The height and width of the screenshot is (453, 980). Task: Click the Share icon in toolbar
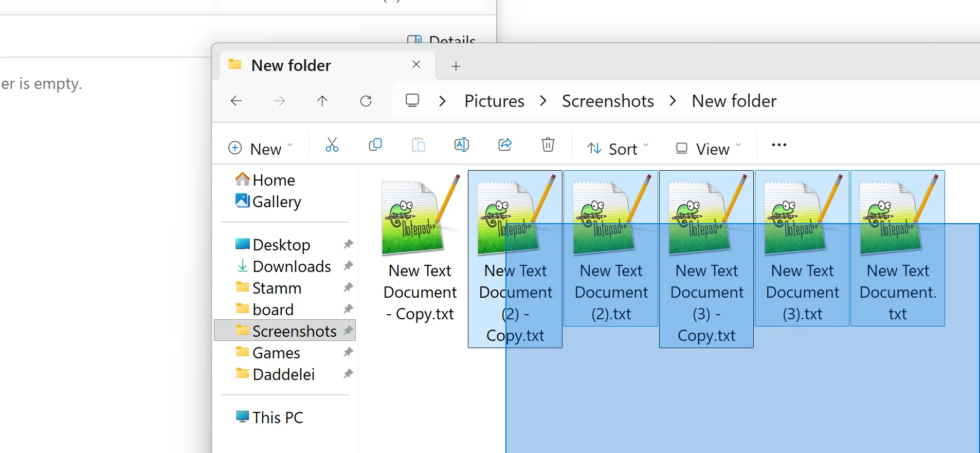[x=505, y=146]
